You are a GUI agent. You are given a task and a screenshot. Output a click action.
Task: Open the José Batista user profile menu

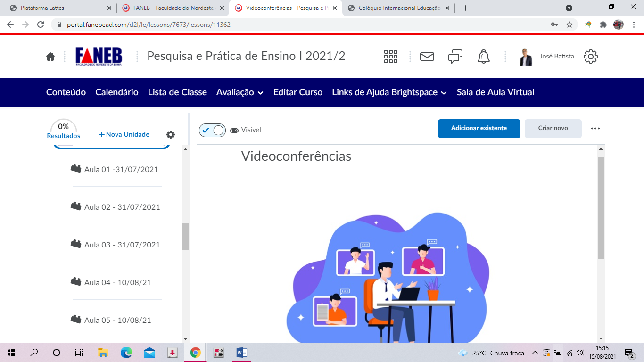point(547,57)
